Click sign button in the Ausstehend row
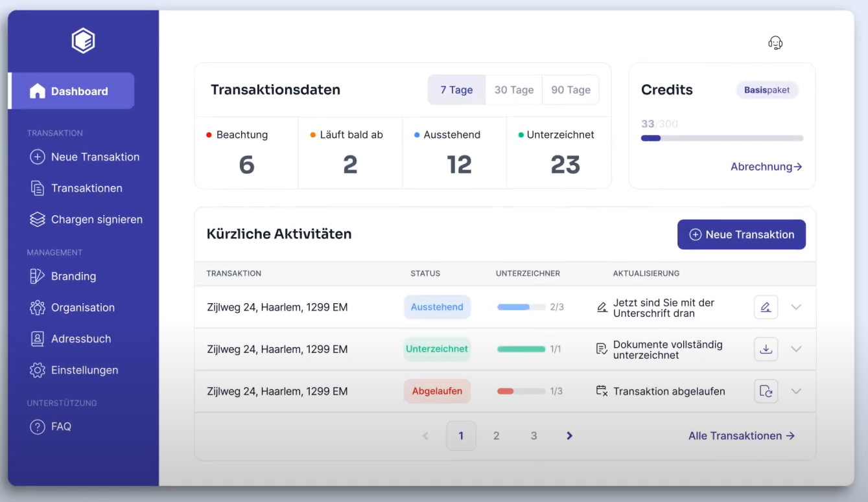 coord(766,307)
